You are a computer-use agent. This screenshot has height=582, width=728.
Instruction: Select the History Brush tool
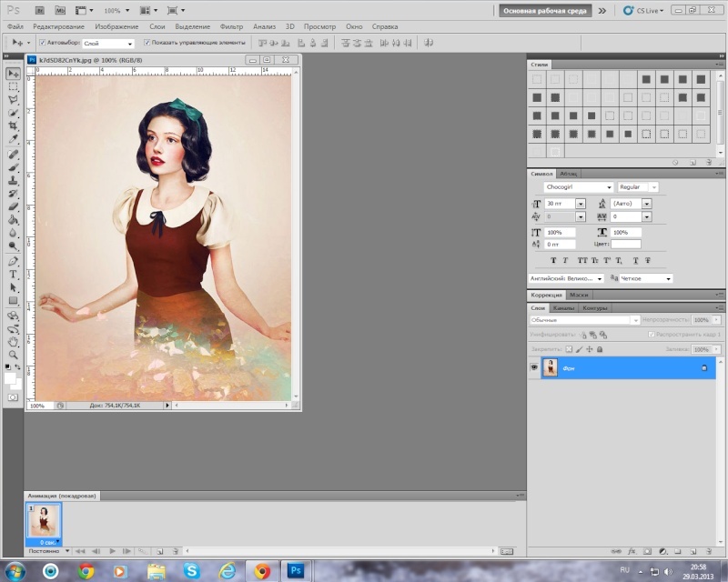[13, 194]
